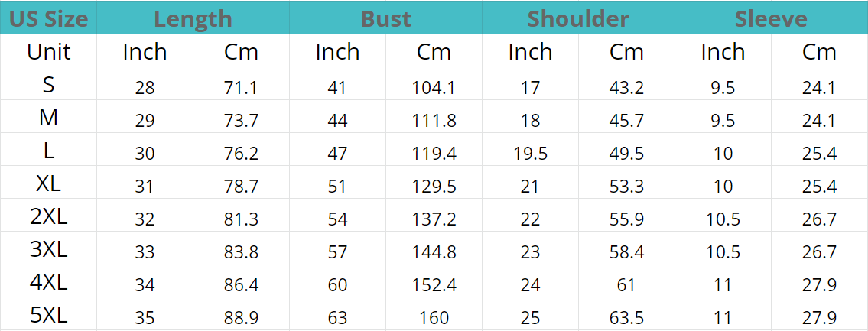The width and height of the screenshot is (868, 331).
Task: Select the 4XL size row label
Action: pos(49,282)
